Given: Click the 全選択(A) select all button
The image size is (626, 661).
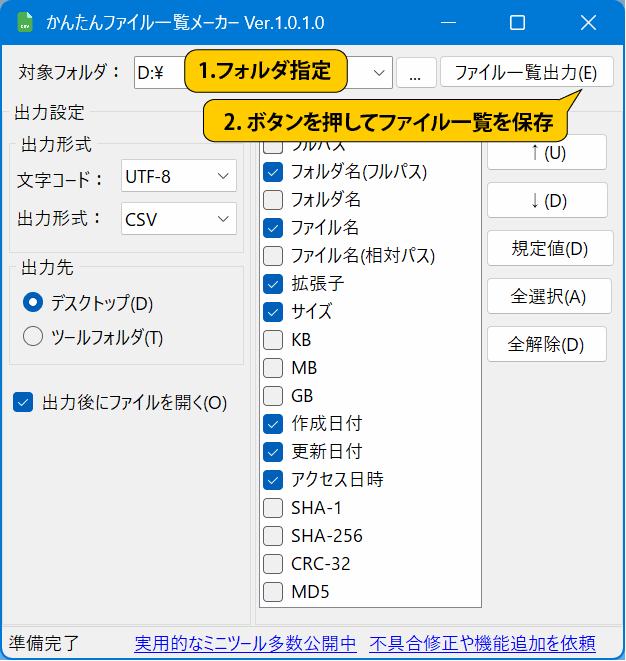Looking at the screenshot, I should point(549,296).
